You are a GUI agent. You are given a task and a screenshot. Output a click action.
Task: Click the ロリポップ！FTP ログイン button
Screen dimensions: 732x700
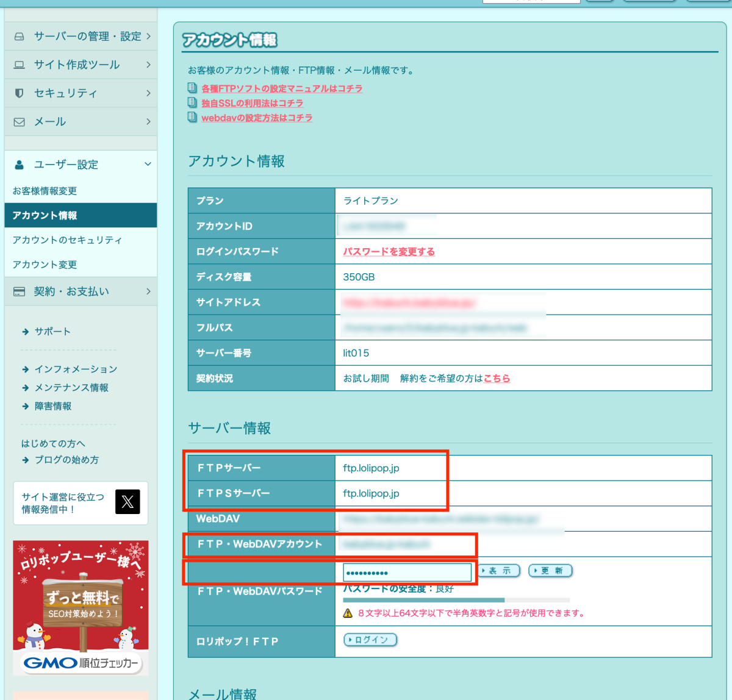(370, 640)
